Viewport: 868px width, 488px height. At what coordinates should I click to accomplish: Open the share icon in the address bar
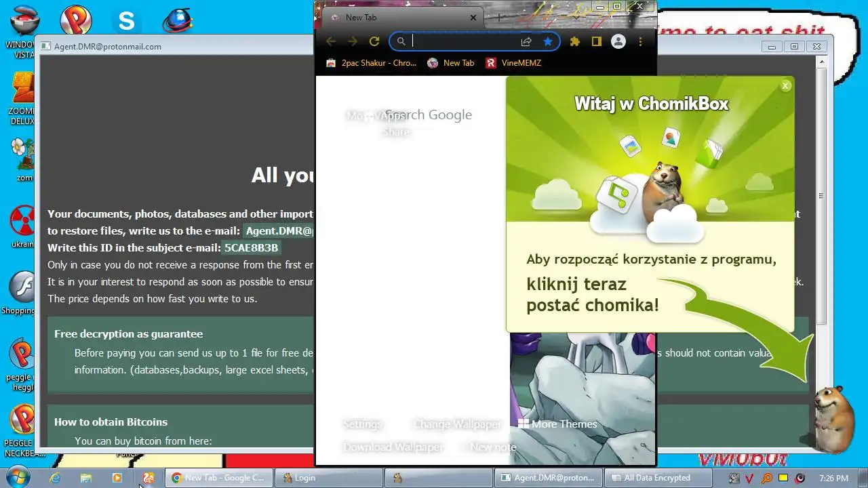click(526, 41)
